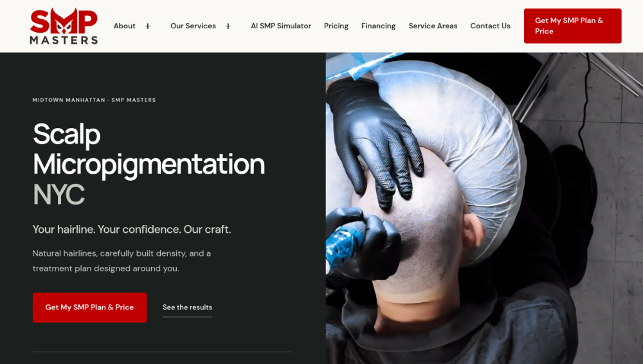
Task: Open the About menu link
Action: click(124, 26)
